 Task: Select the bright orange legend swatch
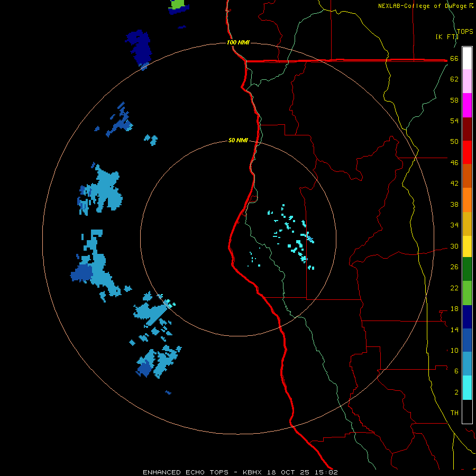(467, 200)
